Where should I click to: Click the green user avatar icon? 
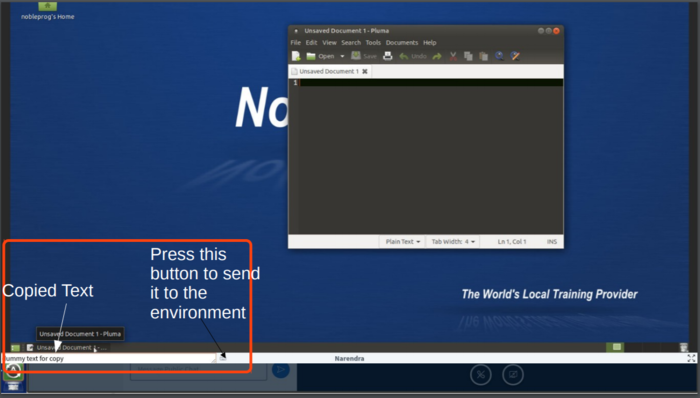pos(13,371)
